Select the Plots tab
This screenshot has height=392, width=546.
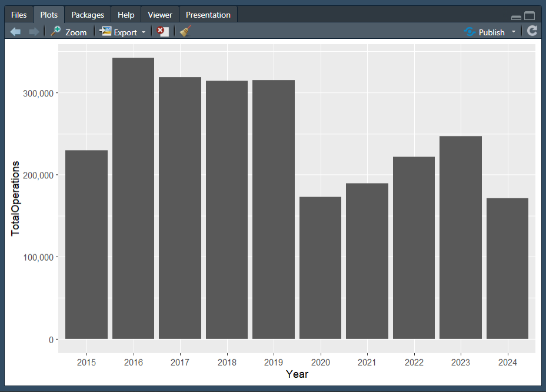(x=49, y=15)
